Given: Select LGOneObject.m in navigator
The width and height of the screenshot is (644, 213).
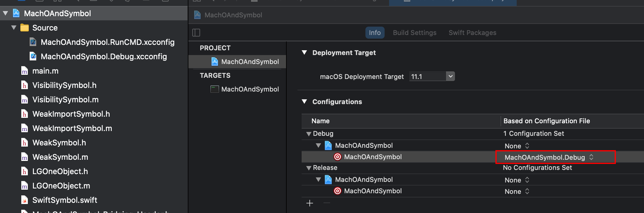Looking at the screenshot, I should pos(61,186).
